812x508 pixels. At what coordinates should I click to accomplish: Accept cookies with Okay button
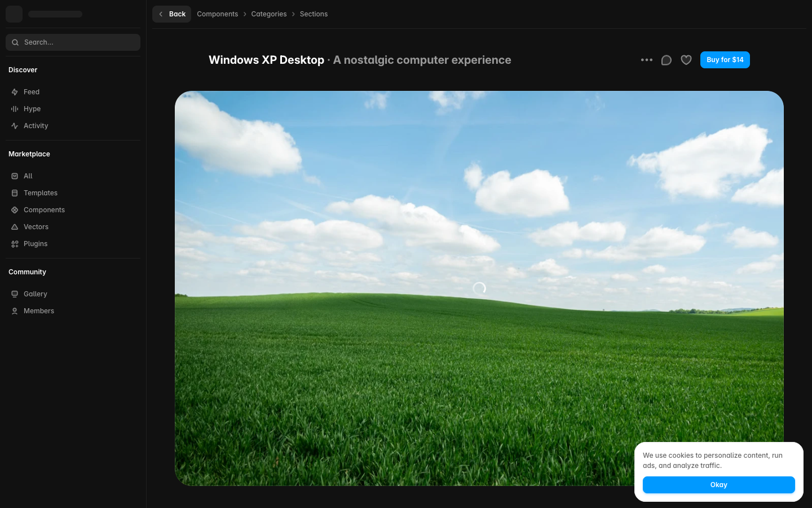[719, 485]
